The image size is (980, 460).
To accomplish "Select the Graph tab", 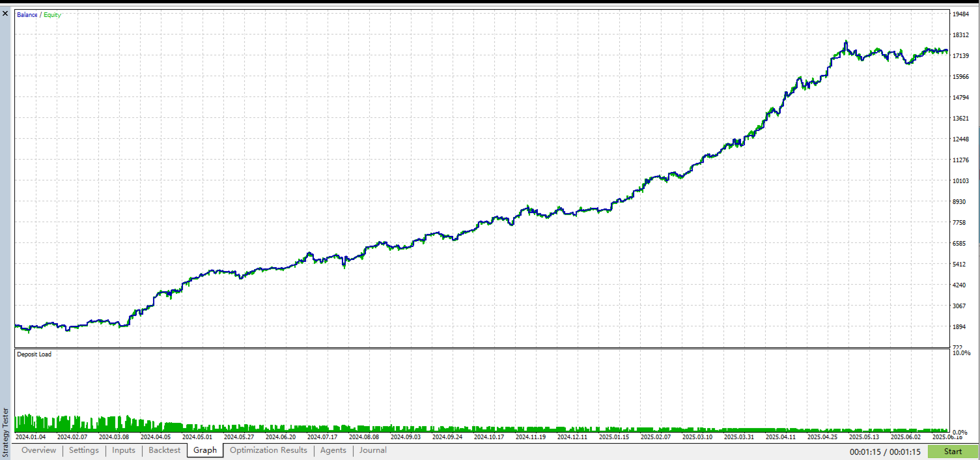I will coord(205,450).
